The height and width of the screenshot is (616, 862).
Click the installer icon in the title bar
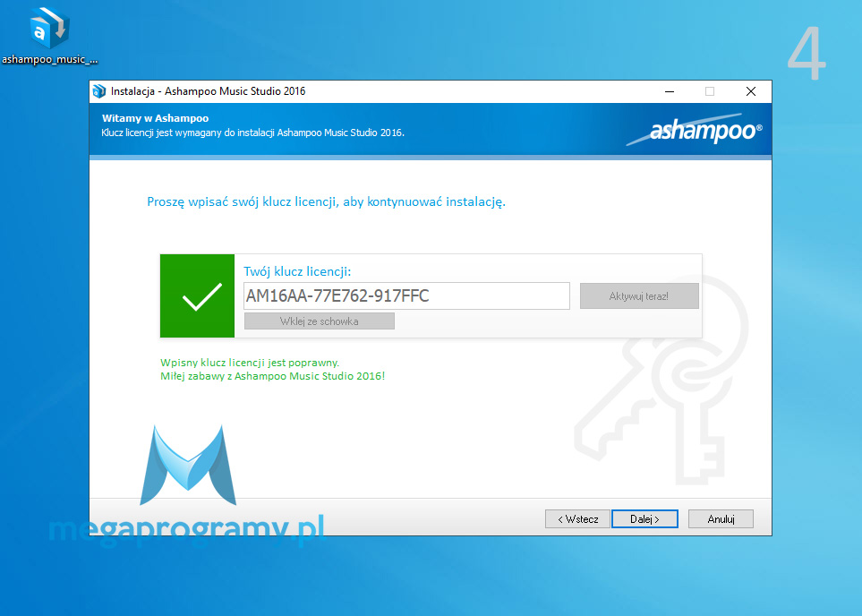tap(99, 91)
